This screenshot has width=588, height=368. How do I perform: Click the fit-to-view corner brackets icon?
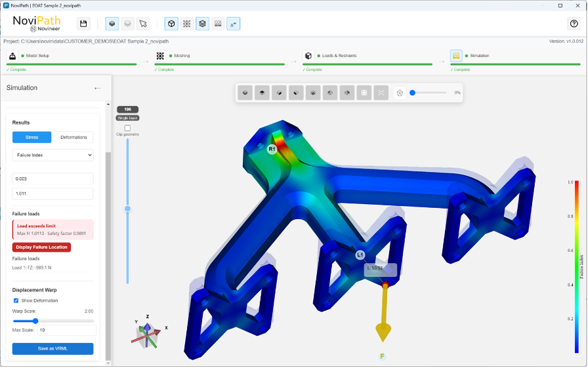click(x=364, y=93)
